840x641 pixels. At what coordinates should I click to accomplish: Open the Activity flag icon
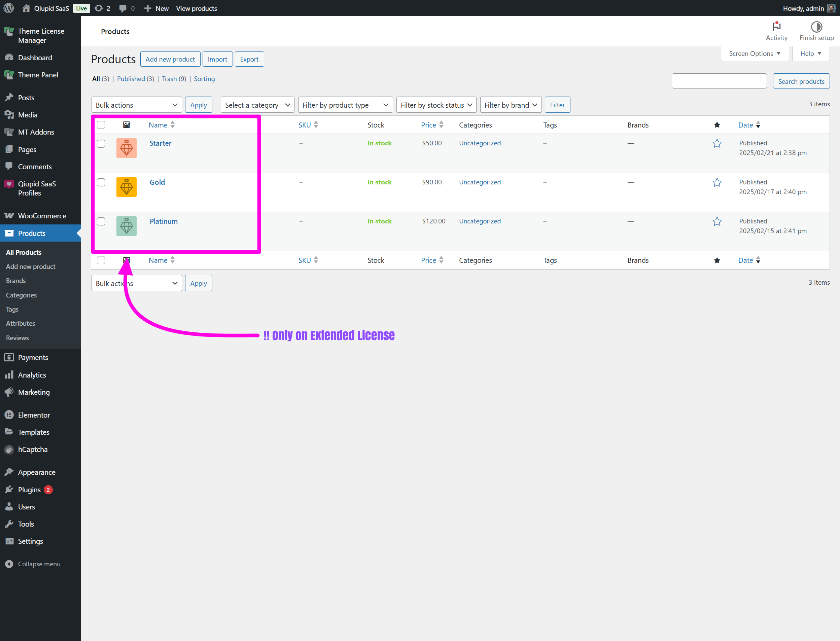[776, 27]
